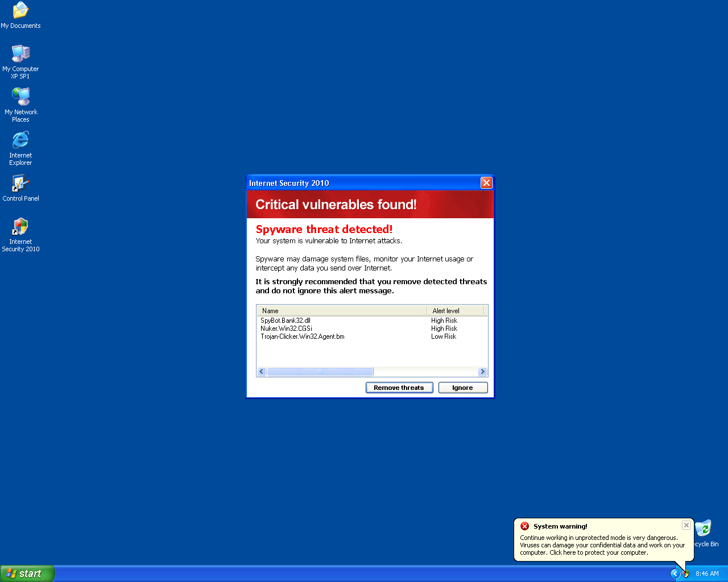
Task: Click the threat list's right scroll arrow
Action: [482, 372]
